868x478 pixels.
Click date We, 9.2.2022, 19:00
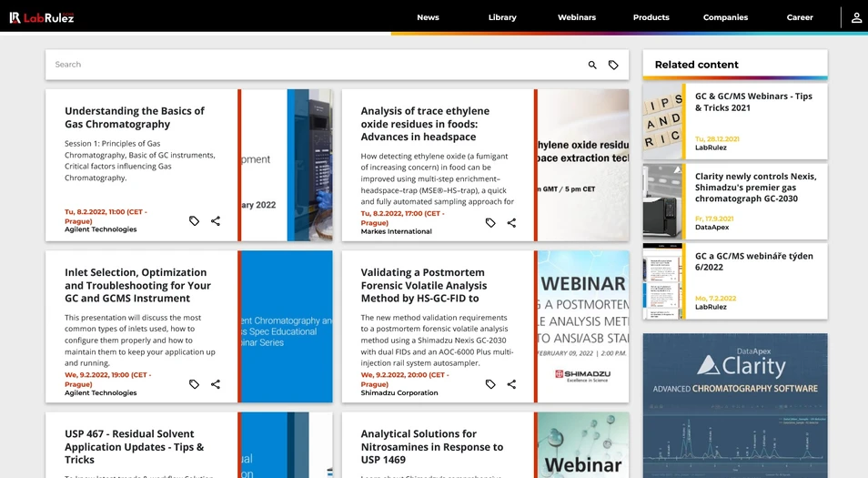pyautogui.click(x=108, y=379)
